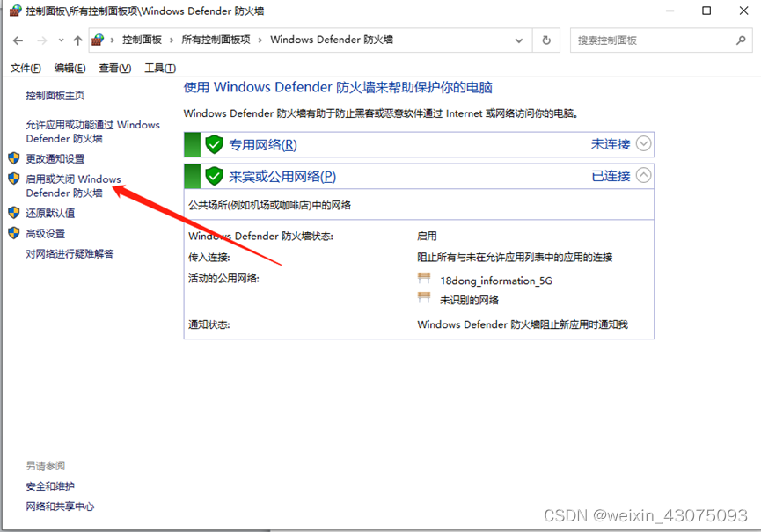Click the refresh button
This screenshot has height=532, width=761.
546,40
